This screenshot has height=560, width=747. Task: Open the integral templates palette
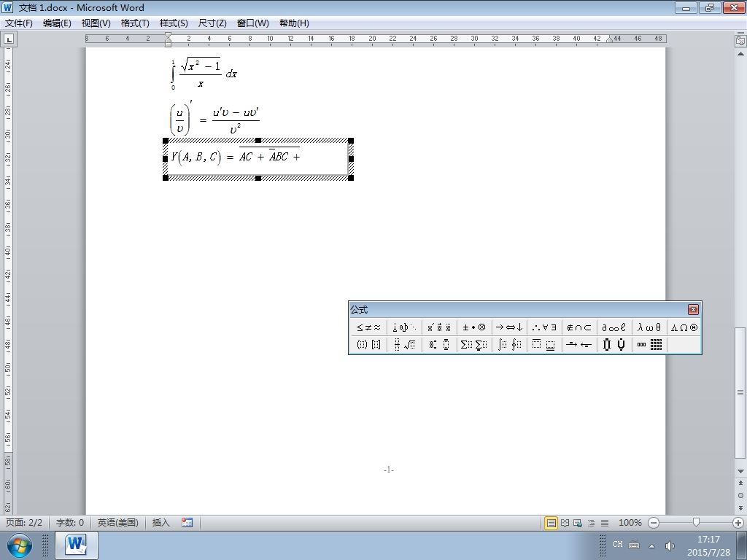508,344
